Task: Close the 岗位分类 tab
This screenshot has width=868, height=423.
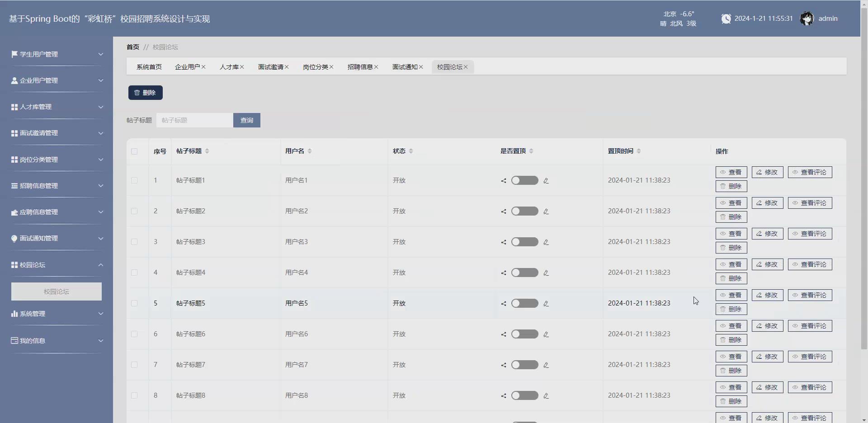Action: [331, 67]
